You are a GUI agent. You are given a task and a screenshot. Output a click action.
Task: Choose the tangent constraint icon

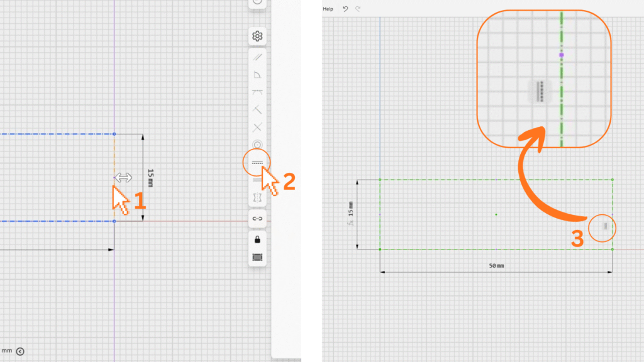(257, 92)
